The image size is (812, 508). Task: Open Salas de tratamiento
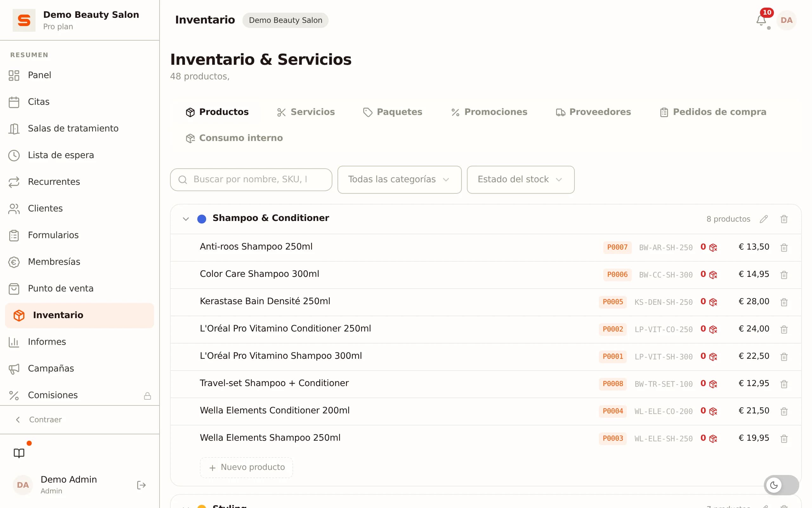click(80, 128)
